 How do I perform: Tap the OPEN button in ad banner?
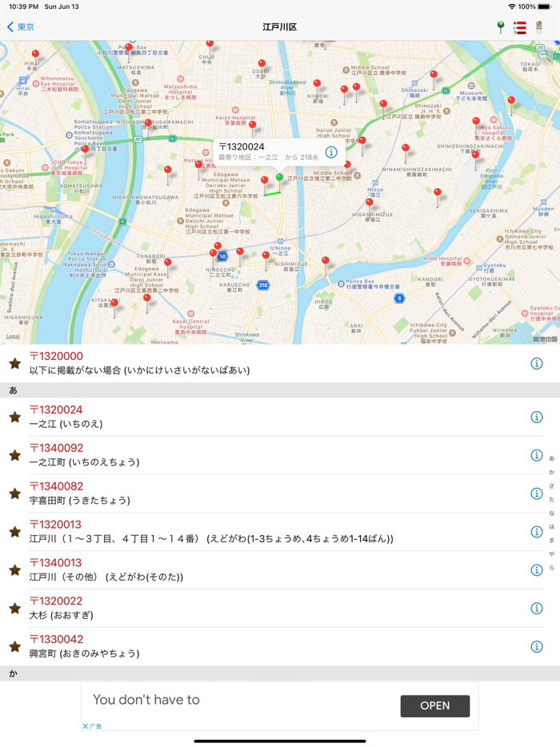(x=434, y=705)
